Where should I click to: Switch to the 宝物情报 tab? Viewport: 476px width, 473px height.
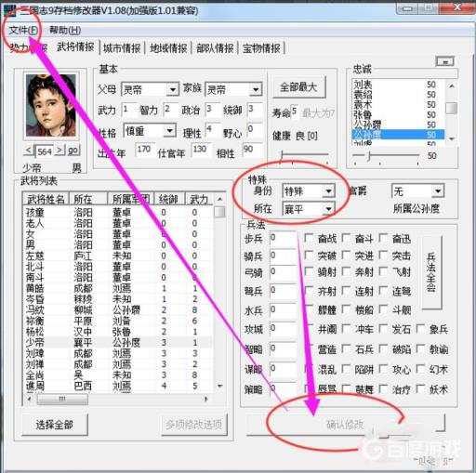tap(261, 48)
